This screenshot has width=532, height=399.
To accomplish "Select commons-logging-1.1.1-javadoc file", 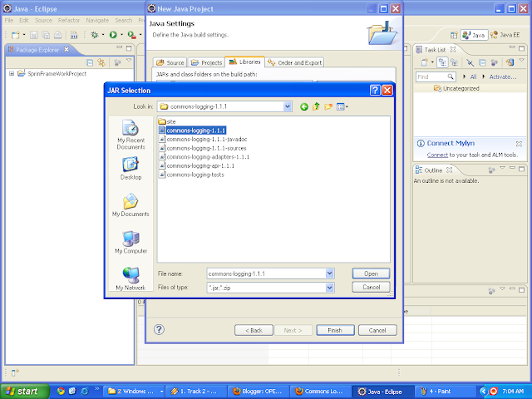I will [x=203, y=139].
